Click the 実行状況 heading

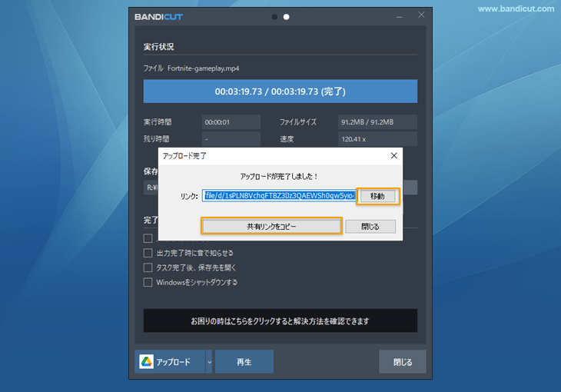tap(158, 47)
